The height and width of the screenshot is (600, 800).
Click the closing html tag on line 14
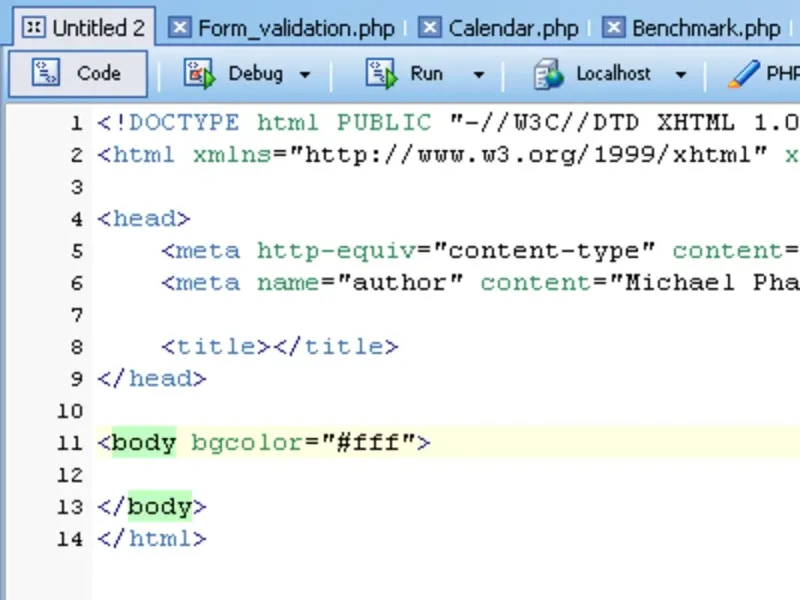tap(152, 539)
